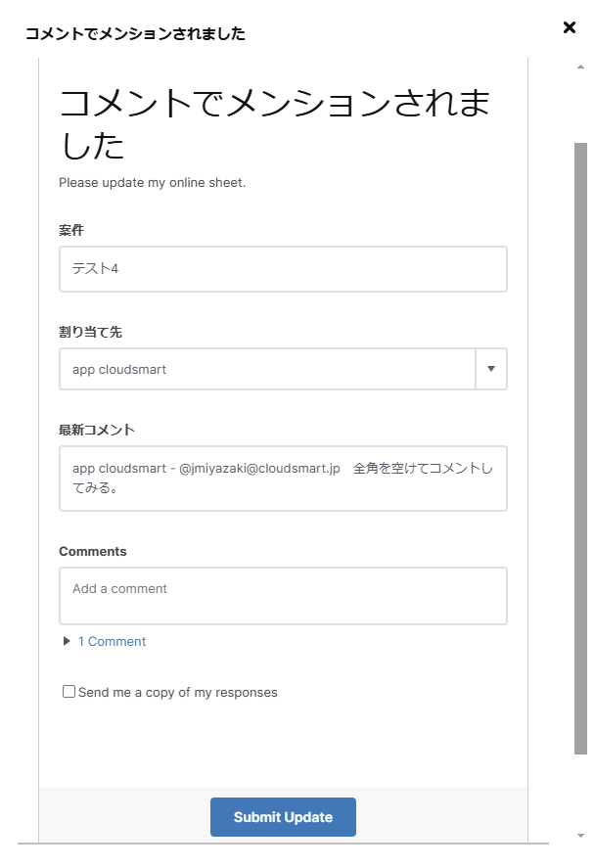This screenshot has height=868, width=595.
Task: Select the Add a comment text box
Action: (283, 595)
